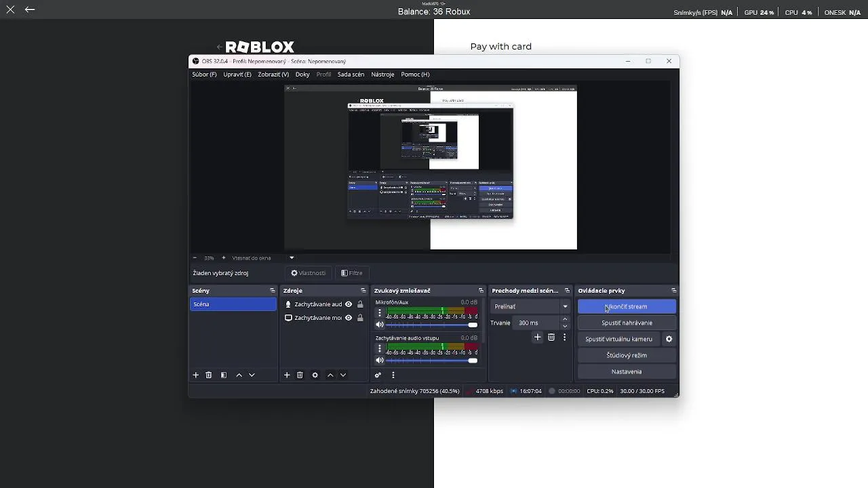Adjust Zachytávanie audio vstupu volume slider
This screenshot has width=868, height=488.
tap(431, 360)
